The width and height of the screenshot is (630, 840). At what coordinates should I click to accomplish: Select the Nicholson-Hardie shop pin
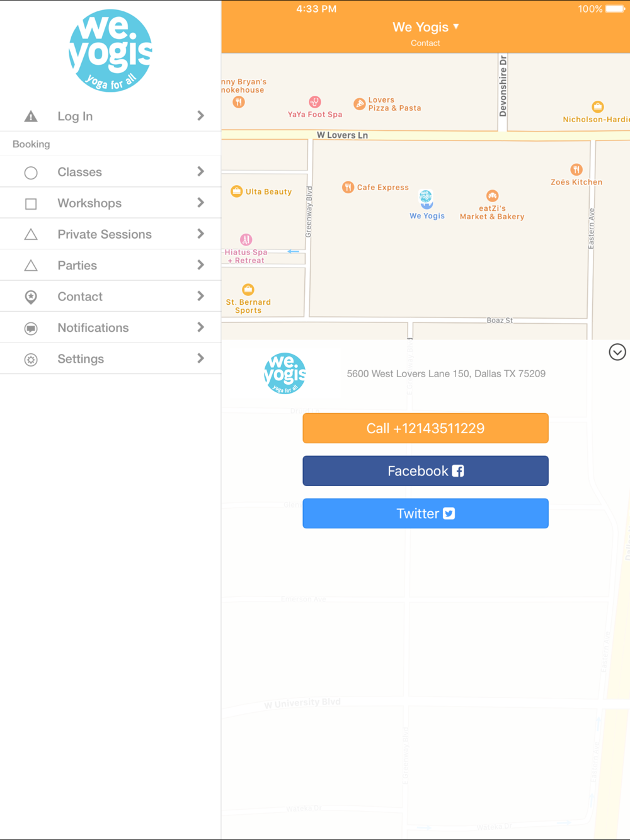tap(598, 107)
